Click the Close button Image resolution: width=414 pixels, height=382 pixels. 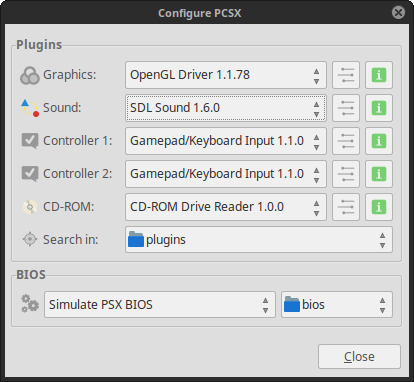[x=359, y=357]
